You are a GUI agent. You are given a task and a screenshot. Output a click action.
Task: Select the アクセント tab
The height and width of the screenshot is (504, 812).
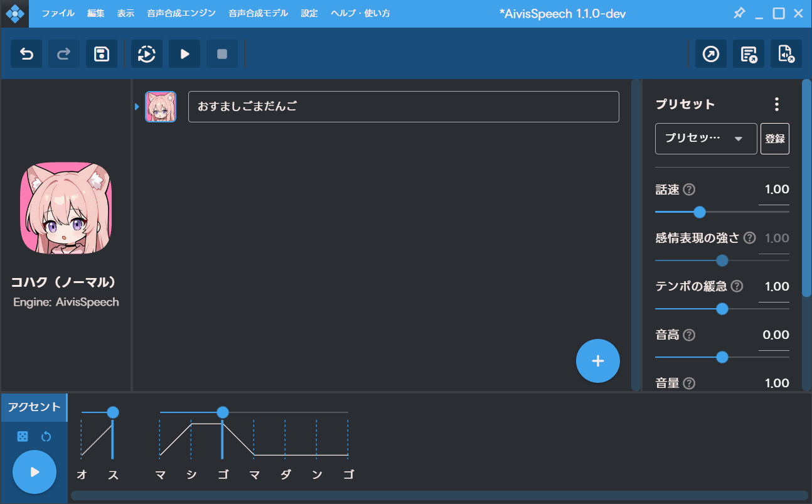tap(34, 407)
